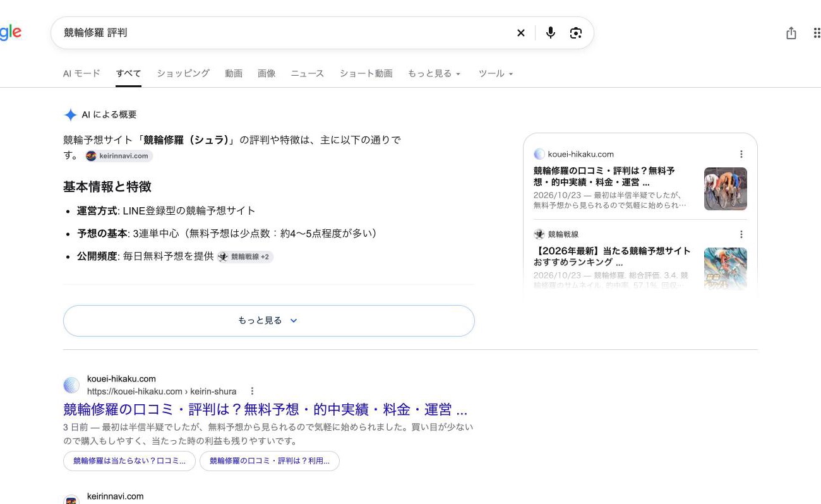821x504 pixels.
Task: Open the ツール dropdown
Action: pyautogui.click(x=496, y=73)
